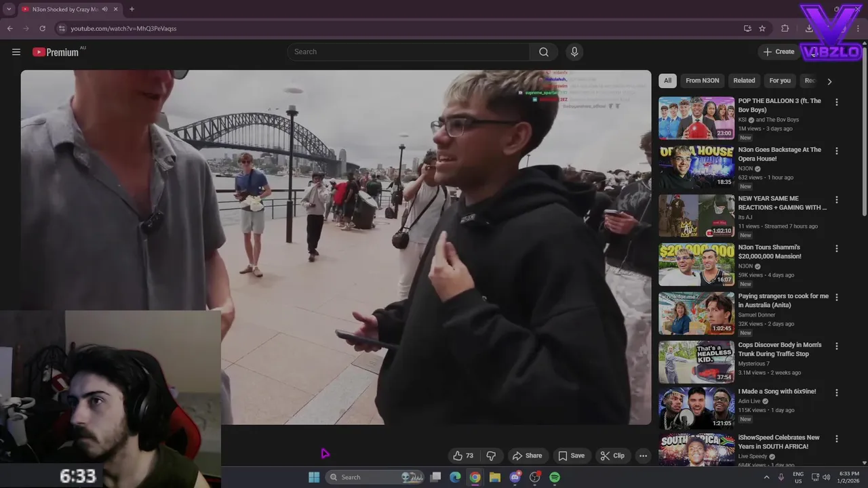
Task: Select the For you filter chip
Action: [x=780, y=81]
